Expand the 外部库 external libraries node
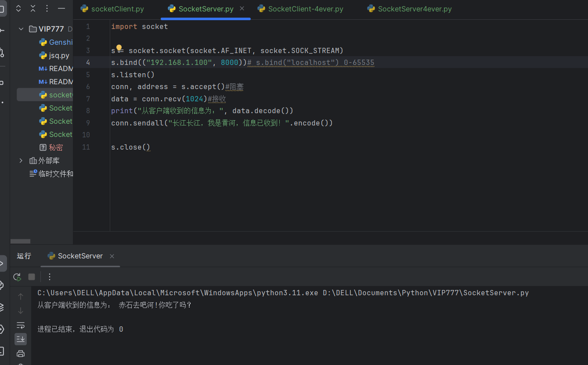Image resolution: width=588 pixels, height=365 pixels. (x=21, y=161)
